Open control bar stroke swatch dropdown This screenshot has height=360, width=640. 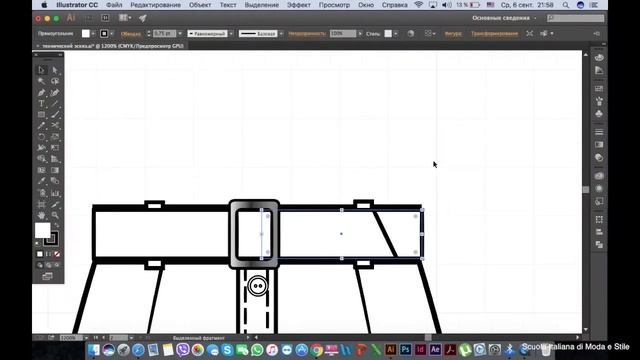[112, 34]
